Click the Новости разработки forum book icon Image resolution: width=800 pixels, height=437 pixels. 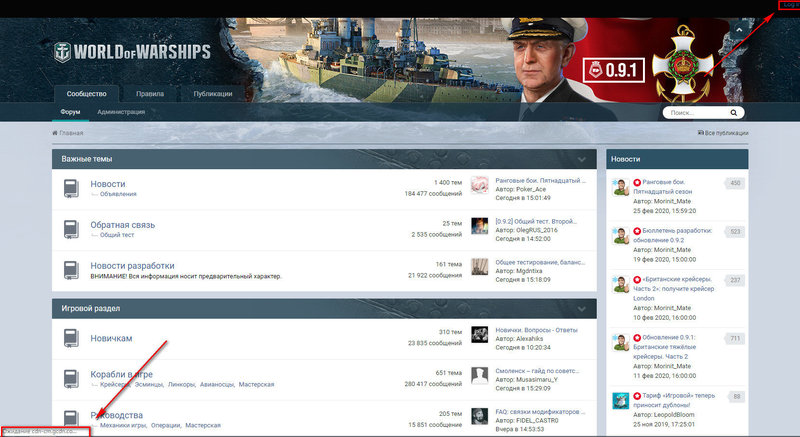tap(71, 270)
